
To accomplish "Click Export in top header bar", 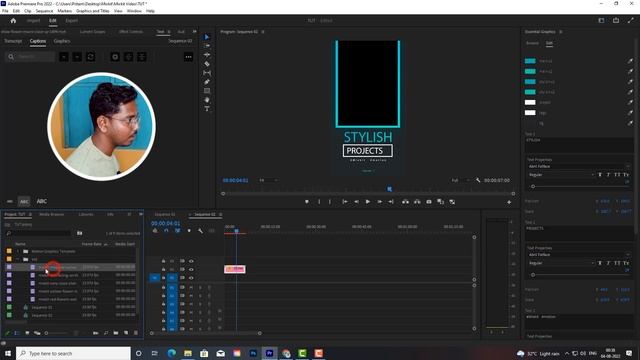I will (71, 20).
